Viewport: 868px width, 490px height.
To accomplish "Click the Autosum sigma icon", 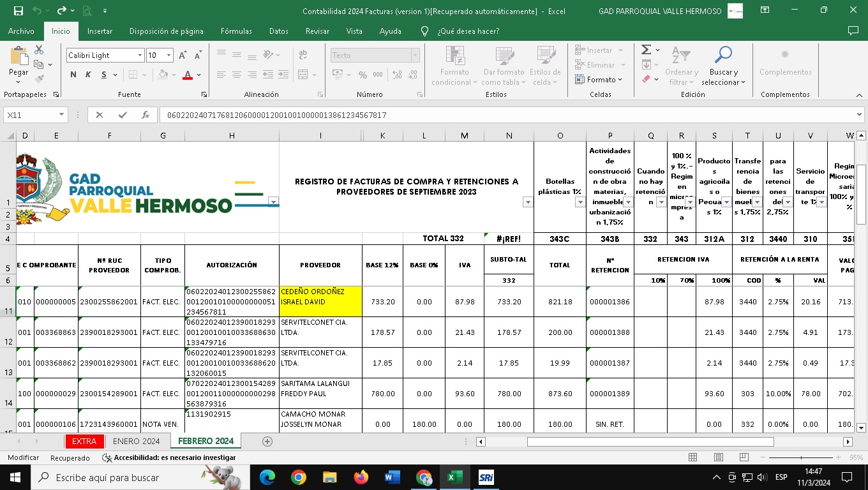I will point(646,50).
